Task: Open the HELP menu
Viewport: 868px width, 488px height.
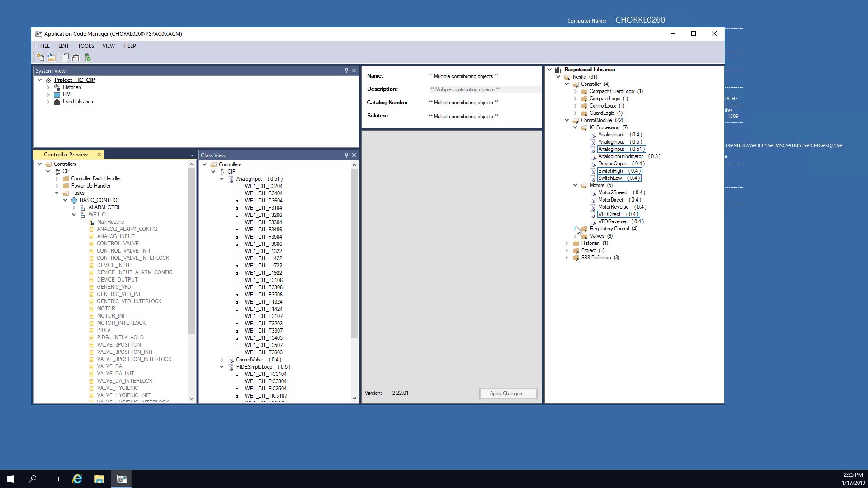Action: pos(130,46)
